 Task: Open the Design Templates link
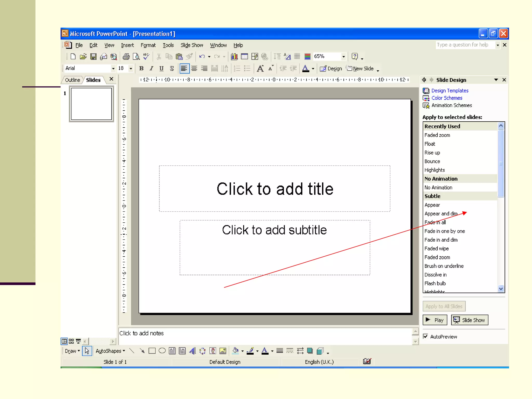pos(450,91)
